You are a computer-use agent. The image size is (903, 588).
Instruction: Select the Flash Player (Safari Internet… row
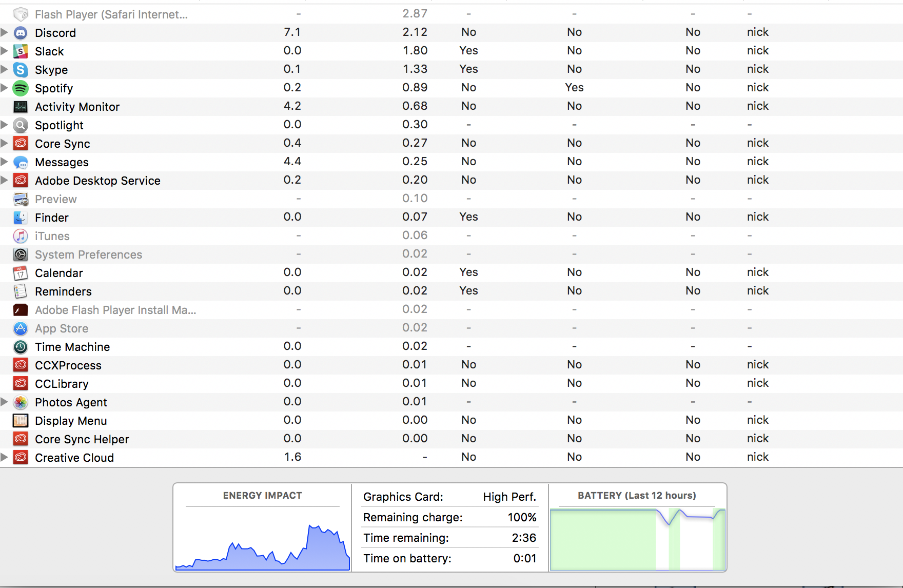tap(451, 14)
